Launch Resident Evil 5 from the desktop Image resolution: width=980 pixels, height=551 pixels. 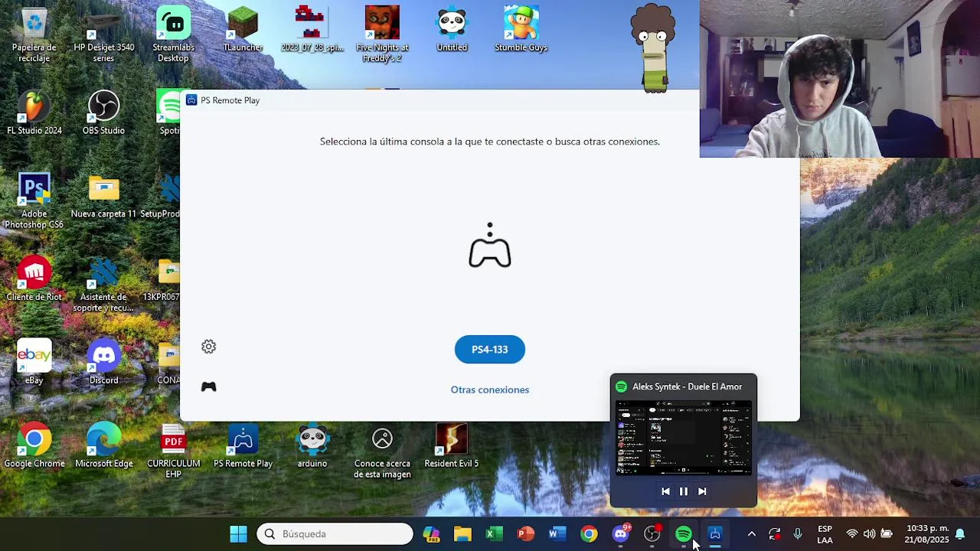pos(452,446)
